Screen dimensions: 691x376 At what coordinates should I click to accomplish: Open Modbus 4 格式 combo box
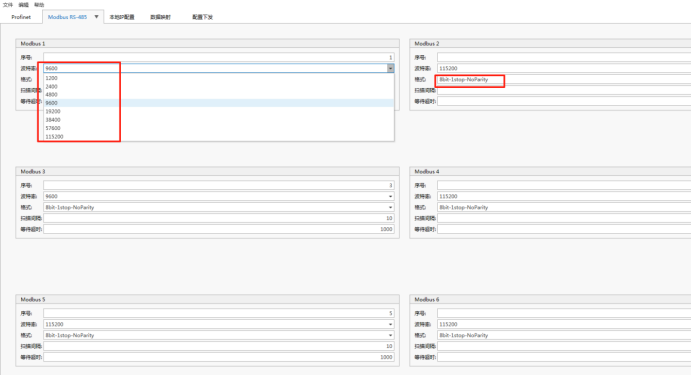coord(564,207)
